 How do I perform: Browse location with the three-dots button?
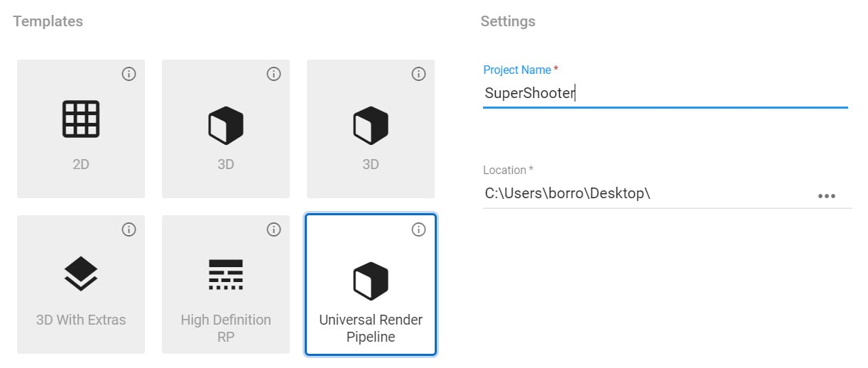tap(826, 196)
